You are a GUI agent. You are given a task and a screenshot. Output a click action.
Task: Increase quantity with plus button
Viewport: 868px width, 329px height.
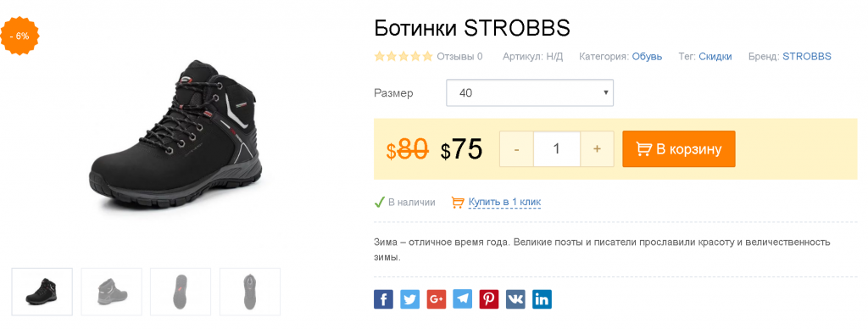[x=597, y=149]
